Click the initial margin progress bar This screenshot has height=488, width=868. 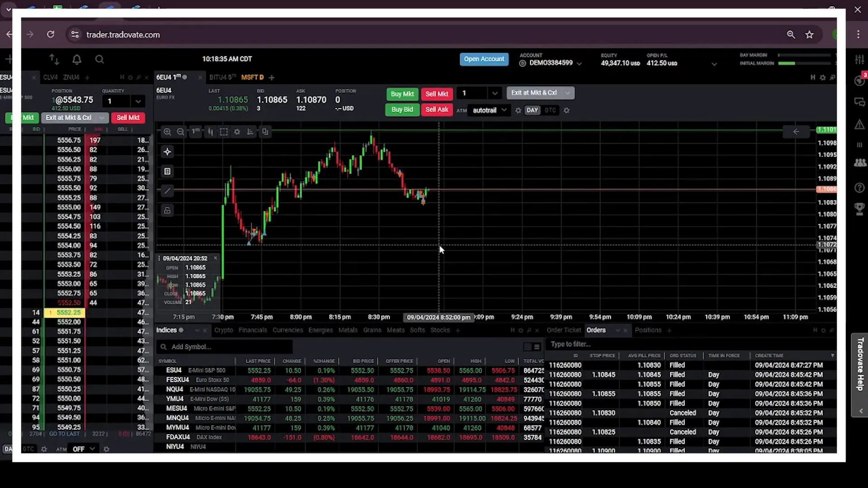[804, 63]
